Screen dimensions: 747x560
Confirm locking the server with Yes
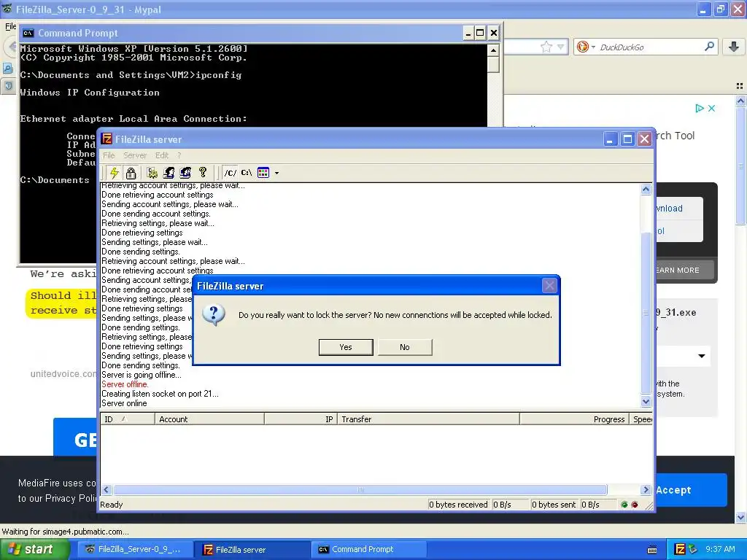tap(346, 347)
